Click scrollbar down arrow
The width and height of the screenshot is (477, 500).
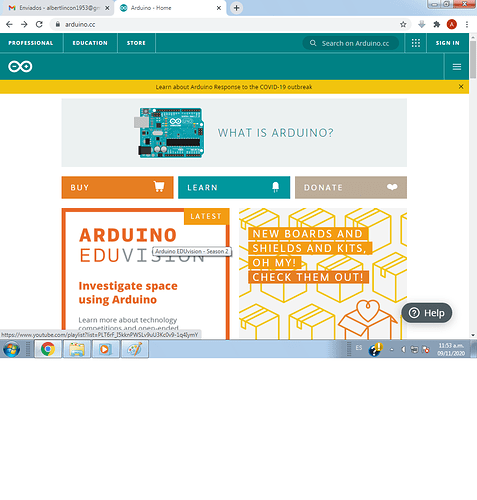[x=473, y=335]
